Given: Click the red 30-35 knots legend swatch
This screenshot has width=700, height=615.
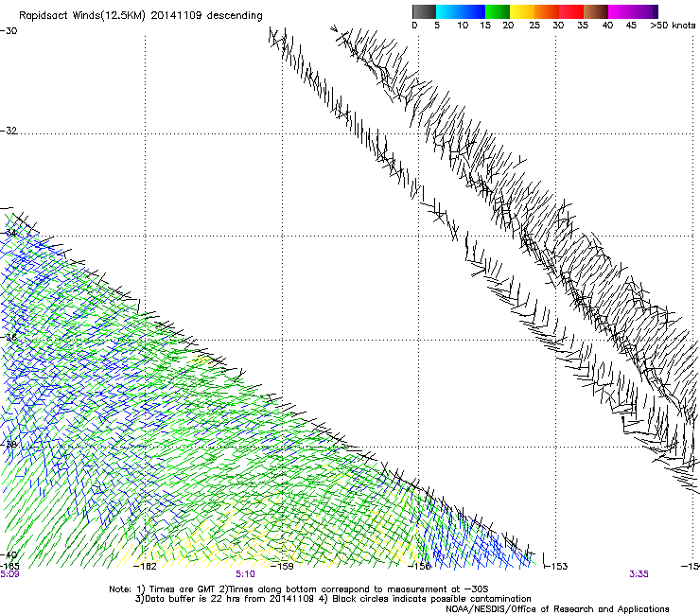Looking at the screenshot, I should (571, 11).
